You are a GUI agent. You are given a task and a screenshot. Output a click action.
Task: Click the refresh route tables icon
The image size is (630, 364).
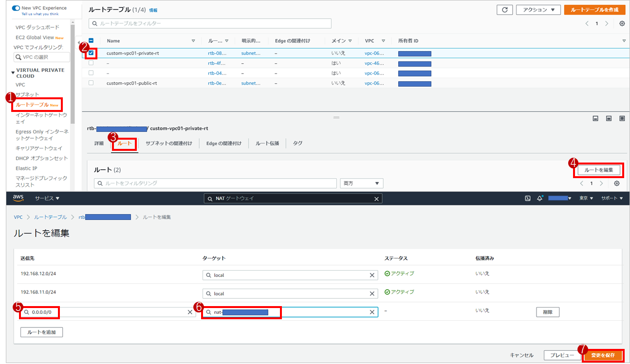point(504,10)
